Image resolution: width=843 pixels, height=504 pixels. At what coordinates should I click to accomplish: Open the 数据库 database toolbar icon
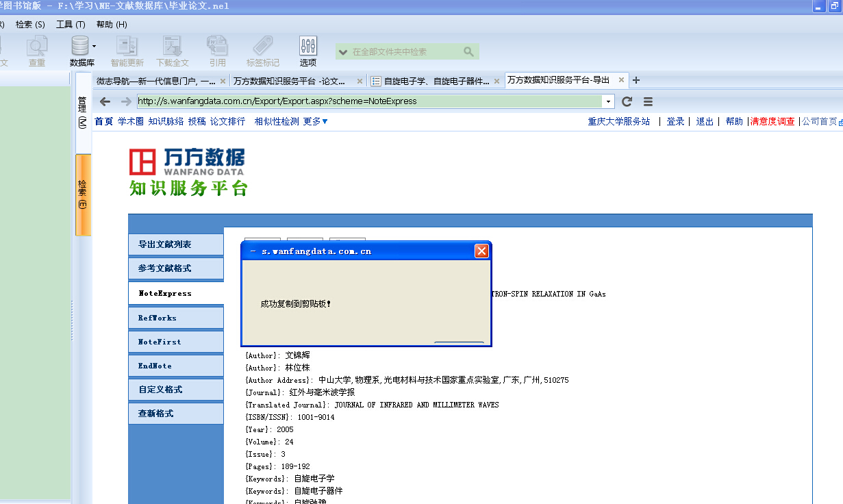(x=81, y=51)
